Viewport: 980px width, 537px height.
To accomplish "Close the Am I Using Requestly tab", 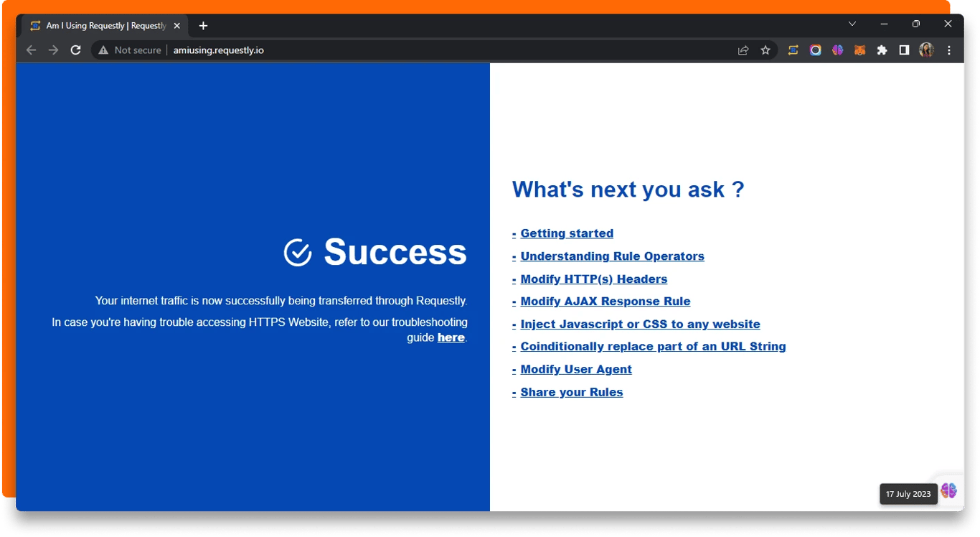I will 177,26.
